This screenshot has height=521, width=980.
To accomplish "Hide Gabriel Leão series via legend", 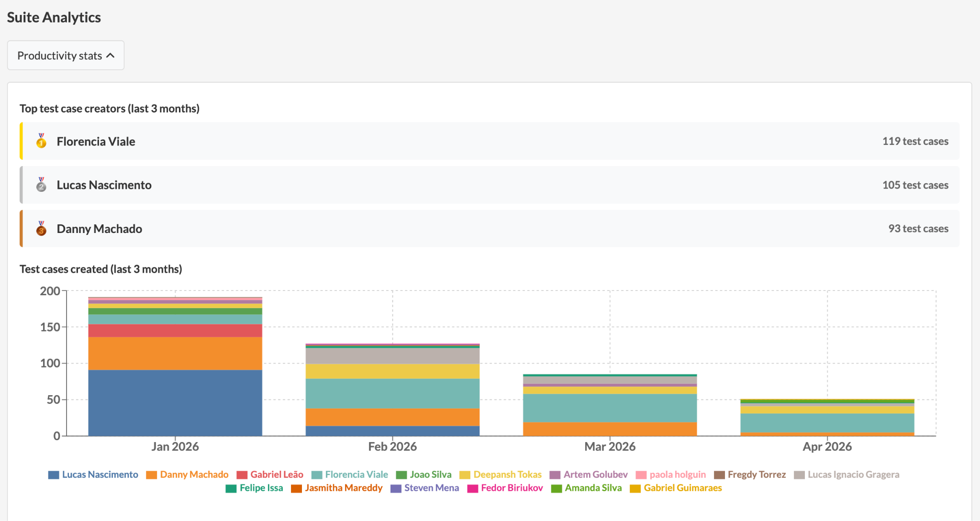I will click(277, 475).
